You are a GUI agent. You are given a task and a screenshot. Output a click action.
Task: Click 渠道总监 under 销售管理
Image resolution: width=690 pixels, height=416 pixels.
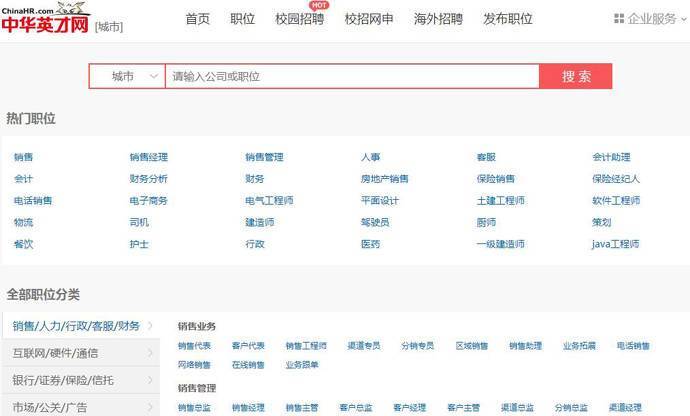pos(518,408)
